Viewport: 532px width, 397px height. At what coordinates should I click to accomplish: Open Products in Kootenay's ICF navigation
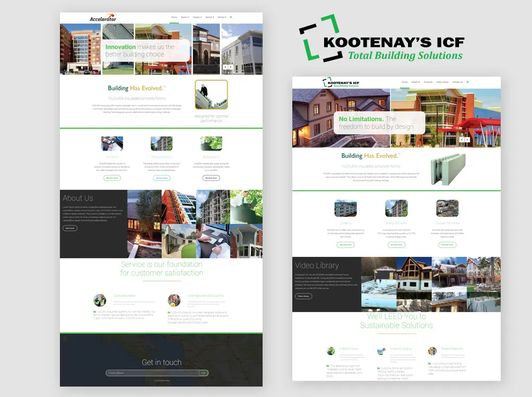click(428, 82)
